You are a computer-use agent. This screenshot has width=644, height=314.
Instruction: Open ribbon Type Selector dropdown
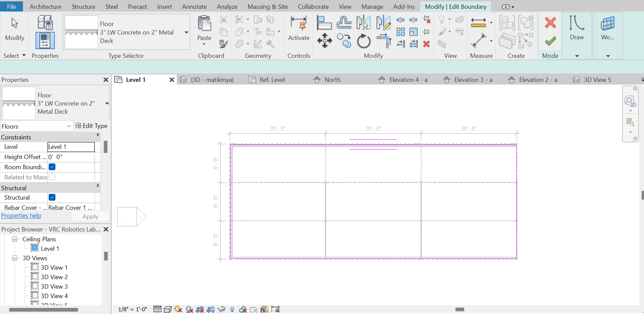[186, 32]
